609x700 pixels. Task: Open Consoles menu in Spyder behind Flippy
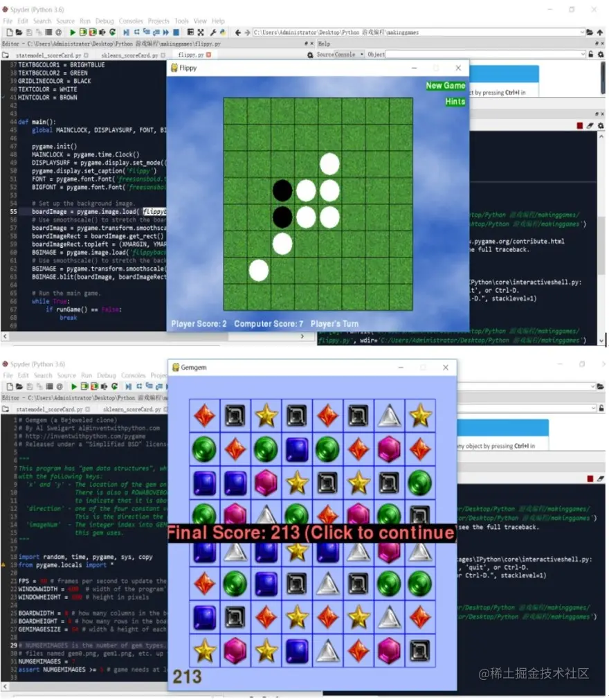pos(131,21)
